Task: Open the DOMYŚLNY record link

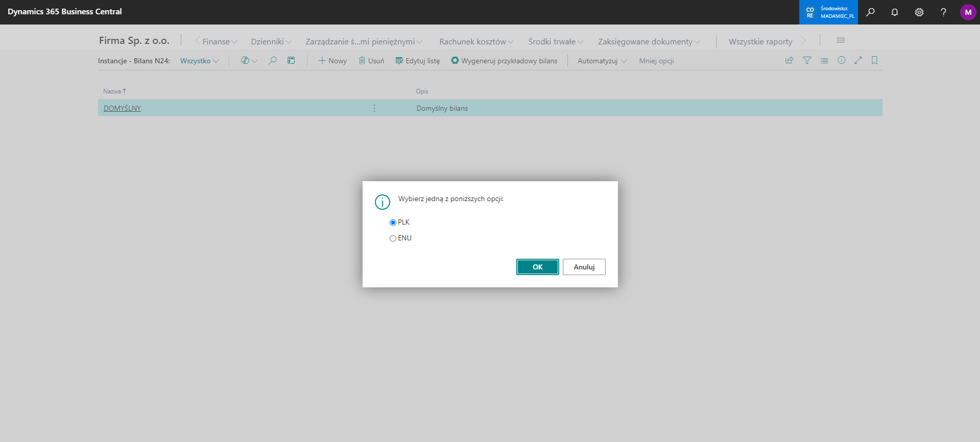Action: pyautogui.click(x=122, y=108)
